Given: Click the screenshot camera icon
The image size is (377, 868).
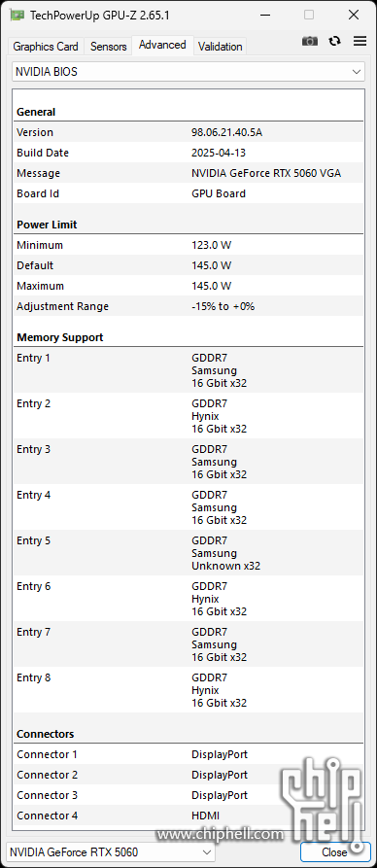Looking at the screenshot, I should [310, 41].
